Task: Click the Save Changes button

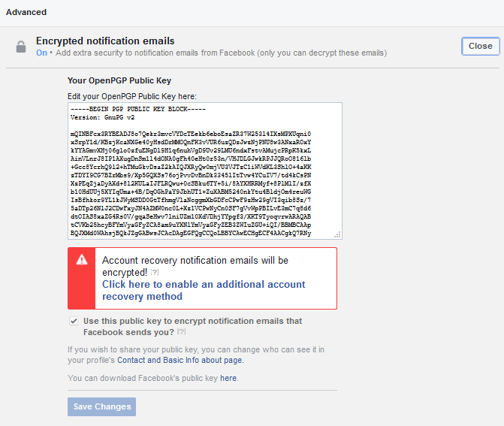Action: [x=101, y=406]
